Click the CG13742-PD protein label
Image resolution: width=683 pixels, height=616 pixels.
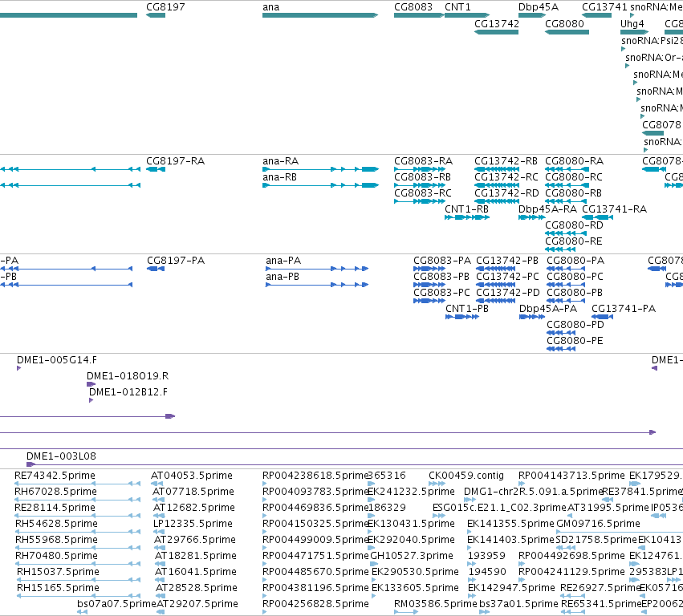click(508, 293)
